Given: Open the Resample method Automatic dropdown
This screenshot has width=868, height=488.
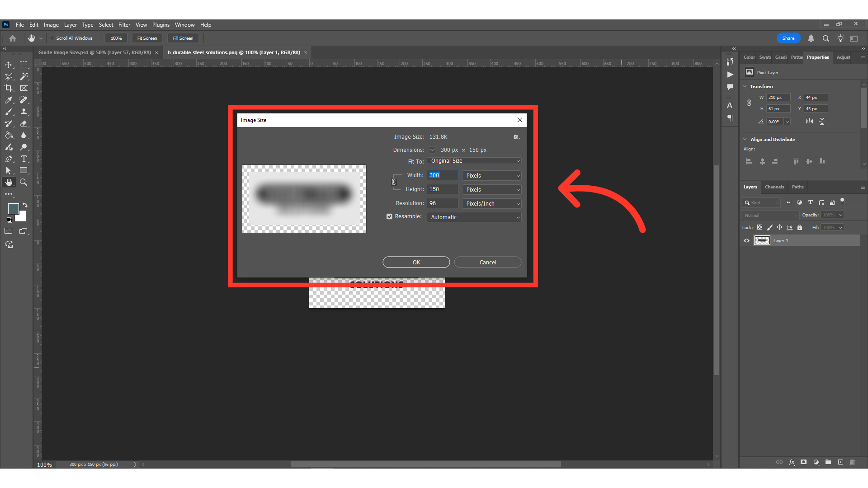Looking at the screenshot, I should pyautogui.click(x=474, y=217).
